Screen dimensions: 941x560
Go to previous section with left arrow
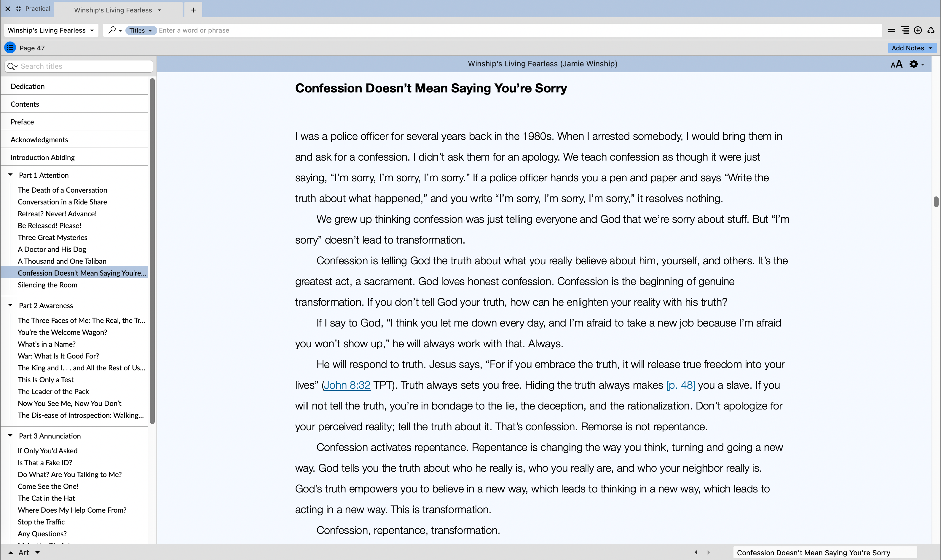point(696,553)
